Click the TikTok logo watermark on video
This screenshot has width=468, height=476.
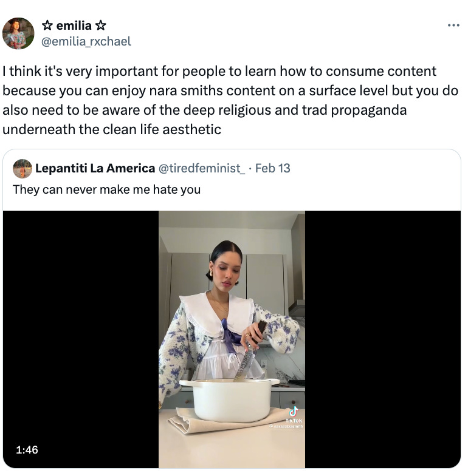tap(294, 415)
